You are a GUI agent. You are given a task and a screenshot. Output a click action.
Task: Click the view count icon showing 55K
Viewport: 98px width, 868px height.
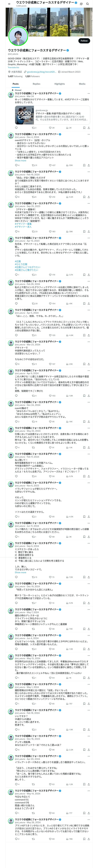coord(67,165)
